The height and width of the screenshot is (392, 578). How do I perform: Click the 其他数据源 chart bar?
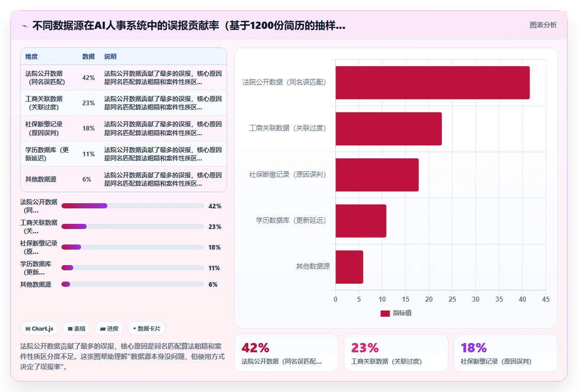pos(349,267)
